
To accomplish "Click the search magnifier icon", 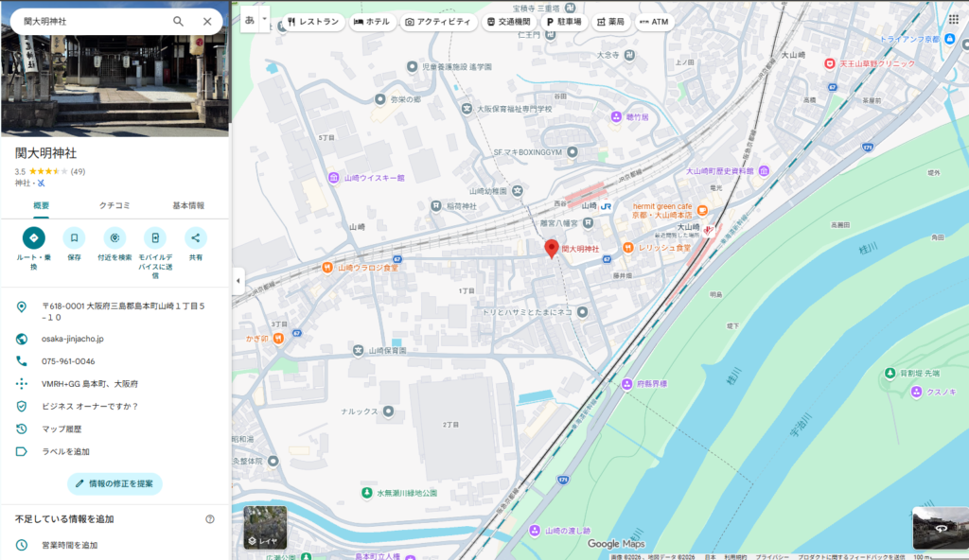I will (x=178, y=21).
